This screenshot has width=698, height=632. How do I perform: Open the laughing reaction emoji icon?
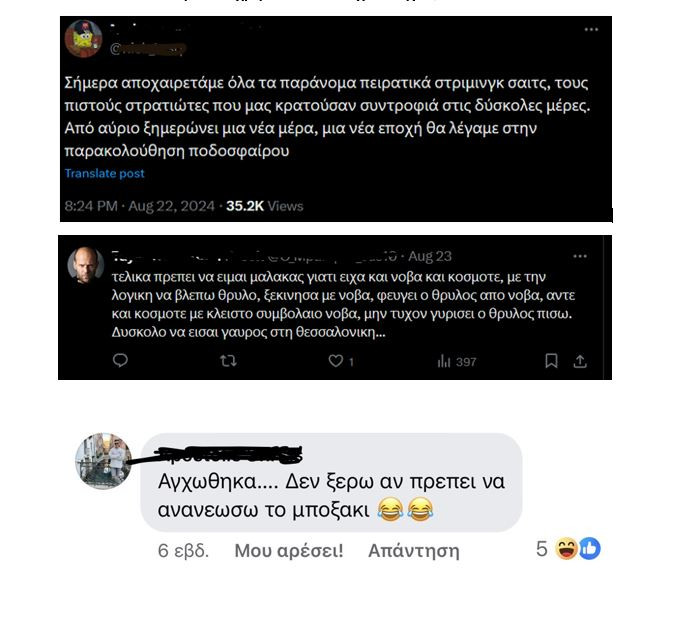point(565,548)
